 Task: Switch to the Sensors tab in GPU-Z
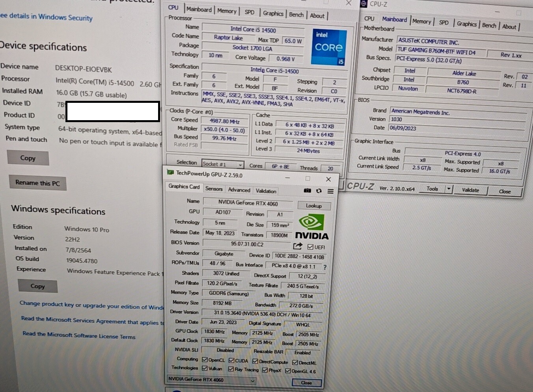click(x=214, y=189)
